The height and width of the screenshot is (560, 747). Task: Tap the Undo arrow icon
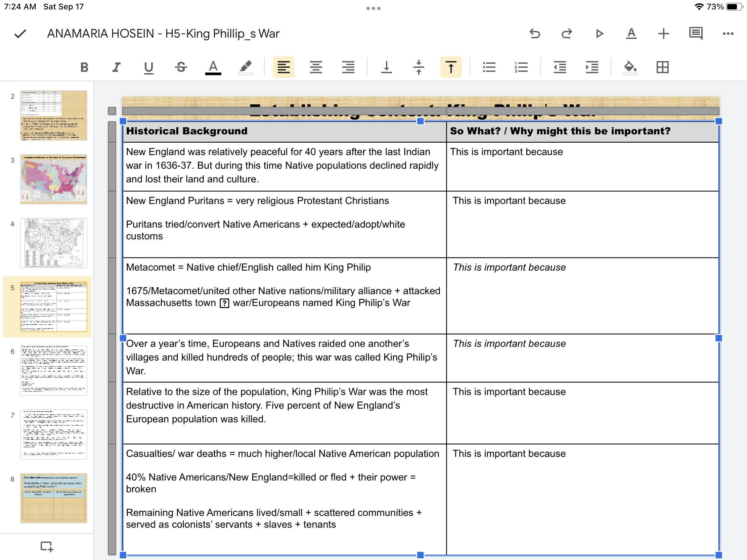point(535,34)
